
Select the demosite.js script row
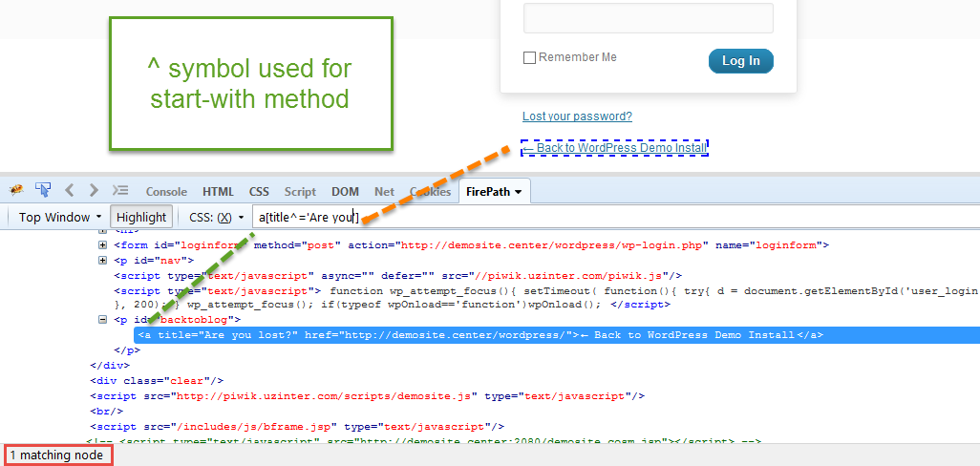pos(367,396)
